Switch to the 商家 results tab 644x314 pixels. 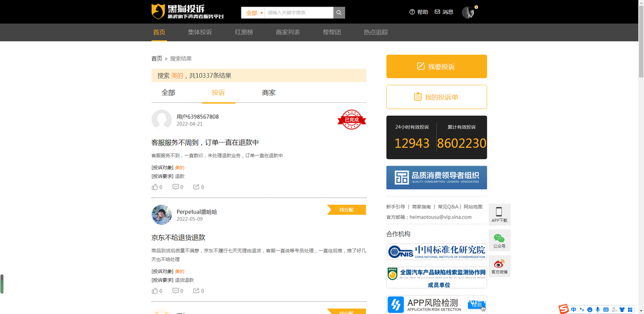[x=268, y=93]
